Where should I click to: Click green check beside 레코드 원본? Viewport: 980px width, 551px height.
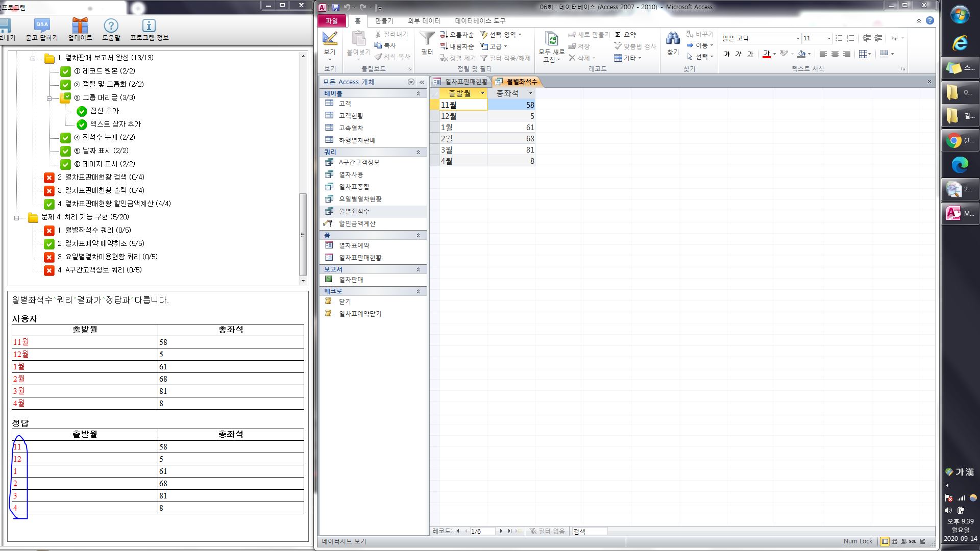(65, 71)
